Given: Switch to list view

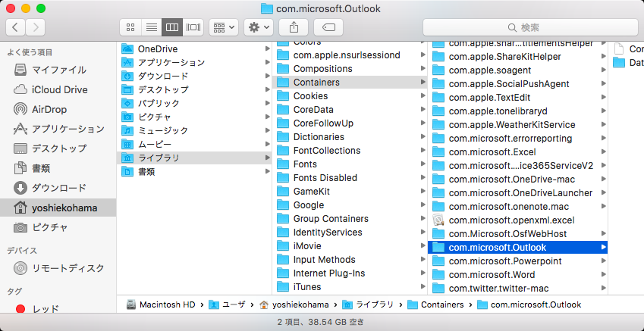Looking at the screenshot, I should coord(152,27).
